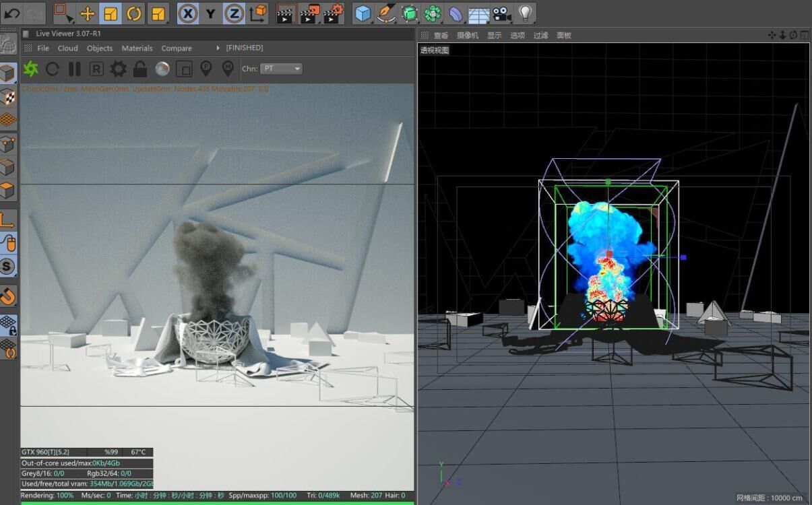Open the Materials menu in Live Viewer
Image resolution: width=812 pixels, height=505 pixels.
point(137,48)
